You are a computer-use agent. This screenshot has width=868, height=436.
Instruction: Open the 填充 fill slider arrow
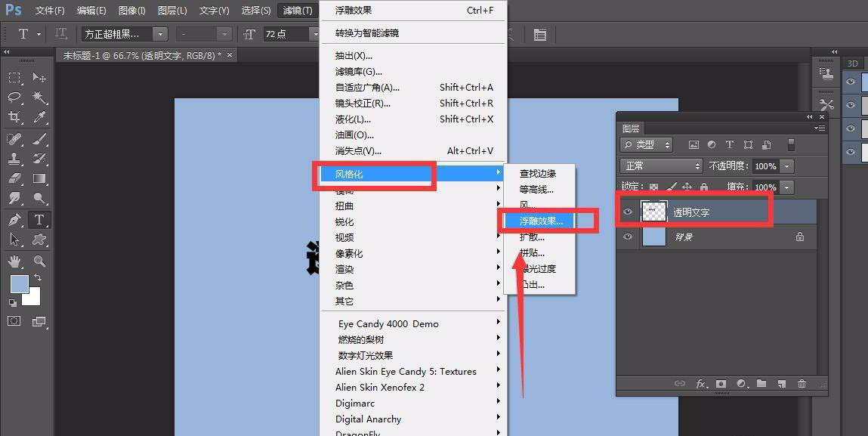[x=786, y=187]
